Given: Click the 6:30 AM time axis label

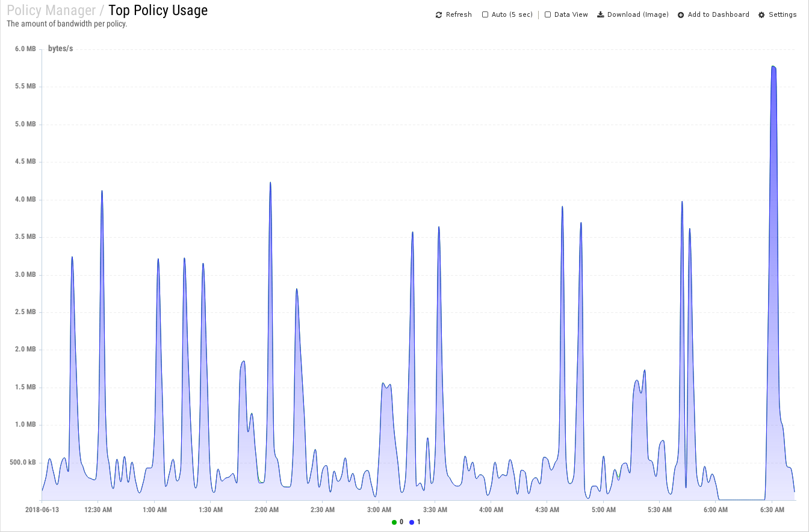Looking at the screenshot, I should 772,510.
